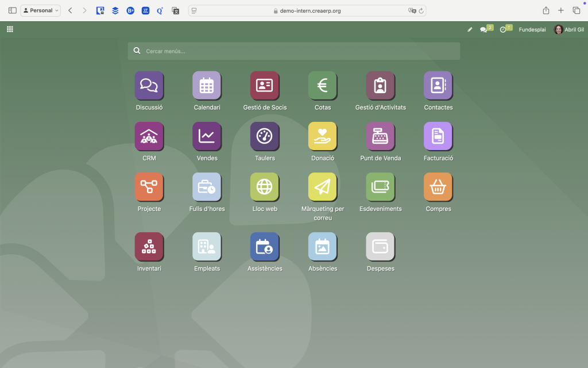
Task: Launch the Inventari app
Action: [x=149, y=247]
